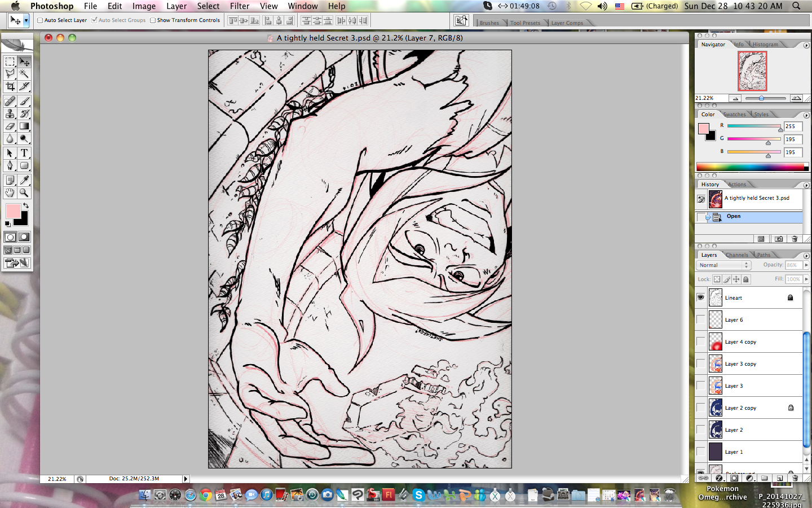Switch to Quick Mask mode

point(24,237)
